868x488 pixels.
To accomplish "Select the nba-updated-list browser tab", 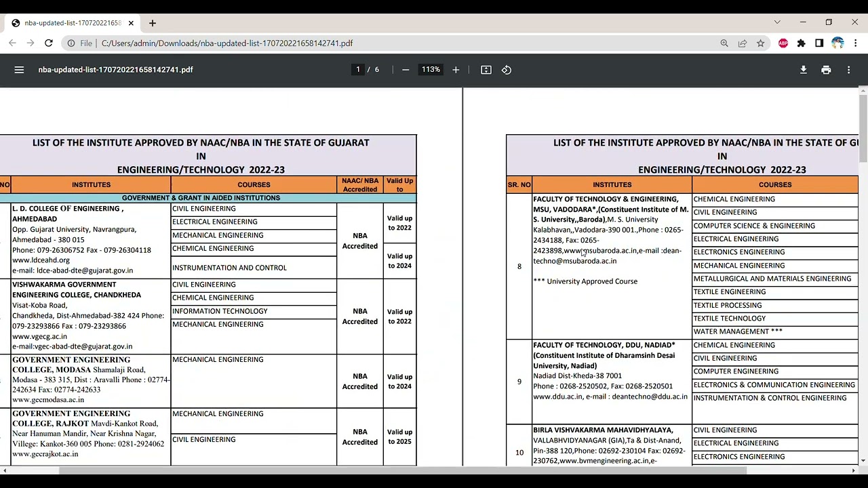I will tap(71, 23).
